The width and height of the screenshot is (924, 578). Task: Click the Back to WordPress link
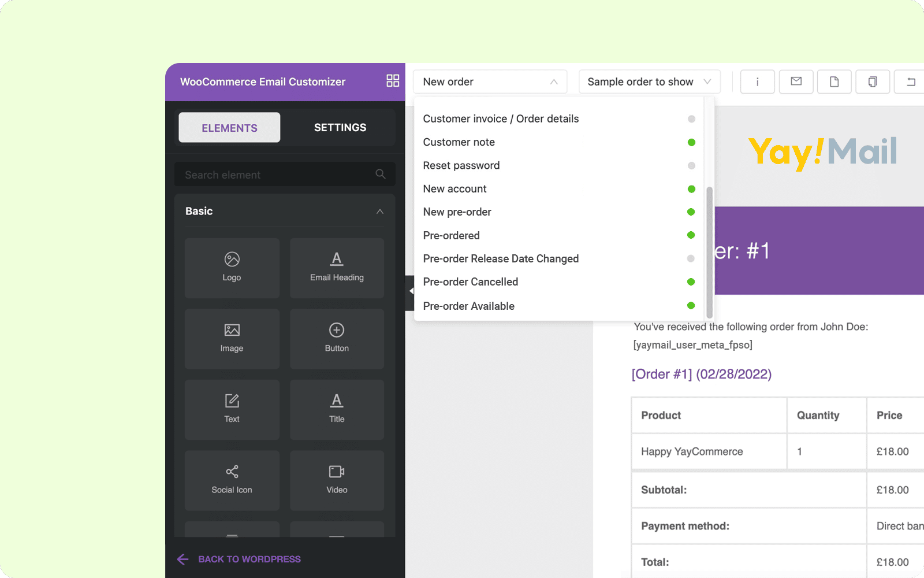coord(249,559)
